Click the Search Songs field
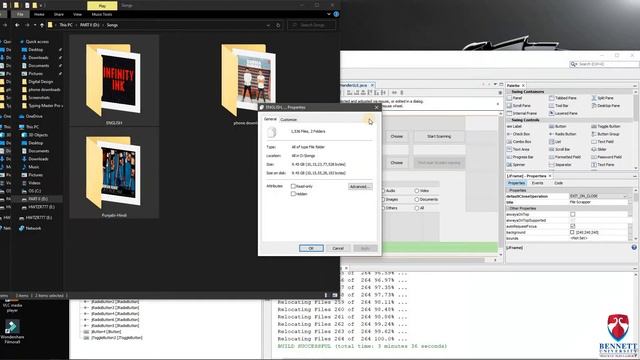This screenshot has width=640, height=360. pos(312,25)
